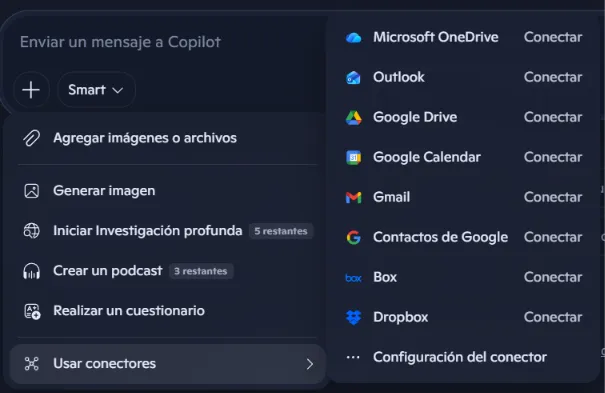Viewport: 605px width, 393px height.
Task: Click the quiz icon for cuestionario
Action: click(32, 311)
